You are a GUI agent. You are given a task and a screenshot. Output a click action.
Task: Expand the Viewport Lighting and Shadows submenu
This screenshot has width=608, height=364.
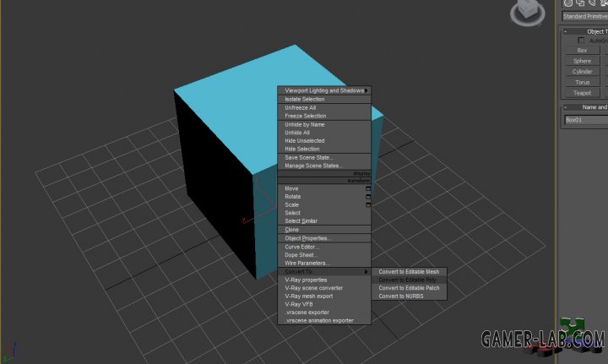(325, 90)
